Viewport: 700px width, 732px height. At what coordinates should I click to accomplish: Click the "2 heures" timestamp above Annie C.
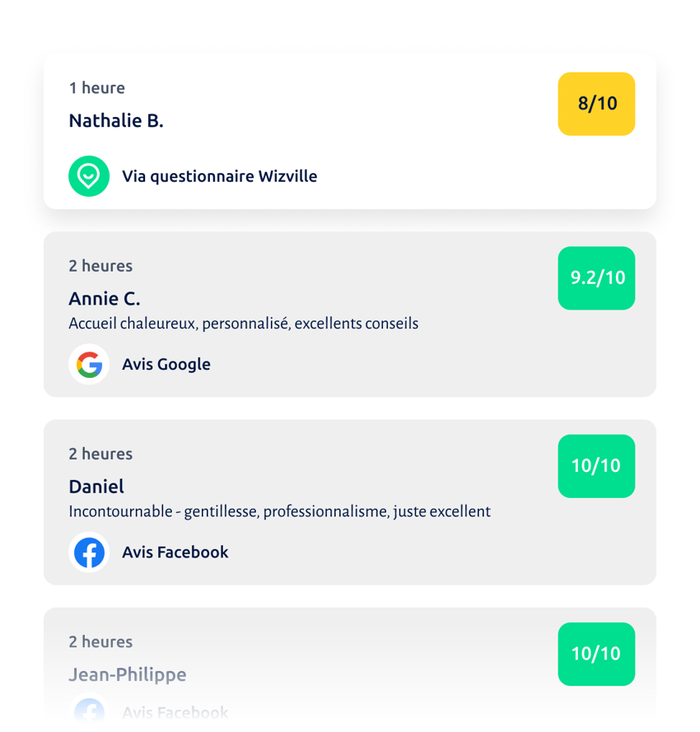click(x=100, y=266)
